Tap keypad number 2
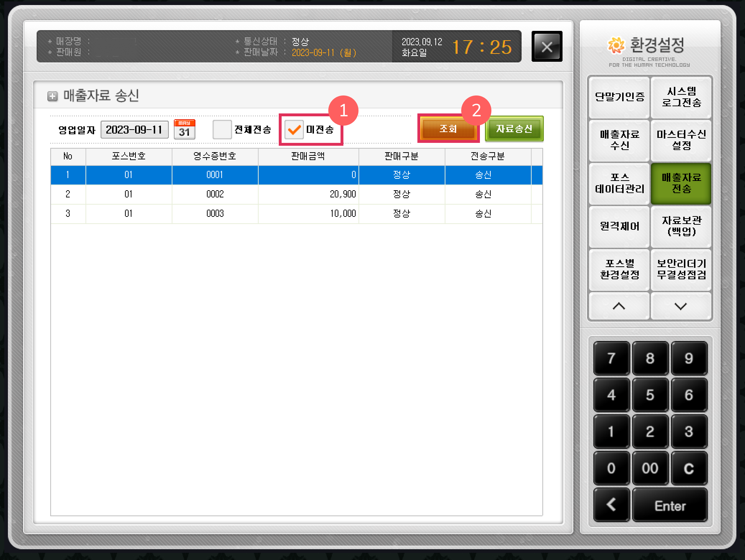The image size is (745, 560). (650, 431)
